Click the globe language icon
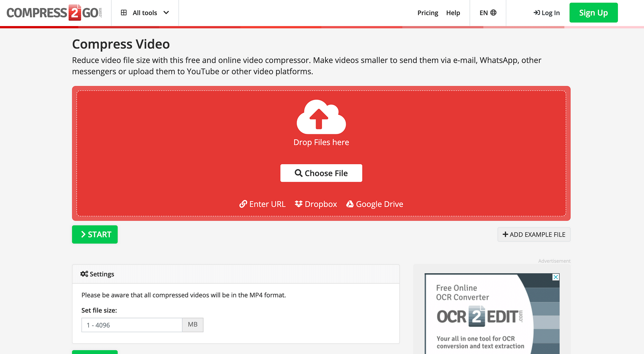Image resolution: width=644 pixels, height=354 pixels. pos(493,13)
